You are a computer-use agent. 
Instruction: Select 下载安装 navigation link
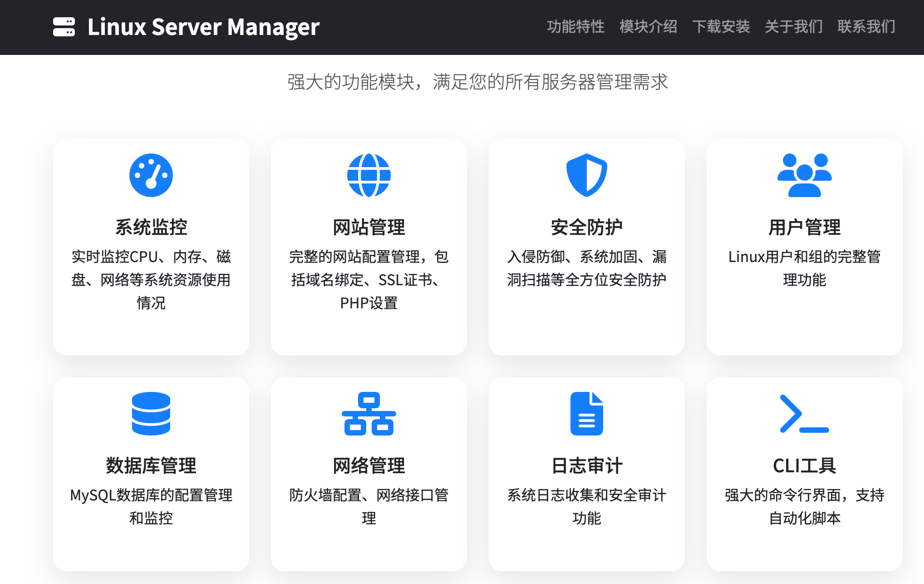pos(721,27)
